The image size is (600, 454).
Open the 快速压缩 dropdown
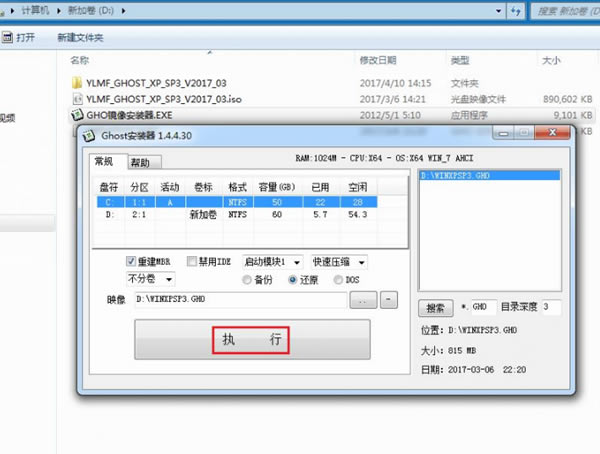[x=339, y=262]
